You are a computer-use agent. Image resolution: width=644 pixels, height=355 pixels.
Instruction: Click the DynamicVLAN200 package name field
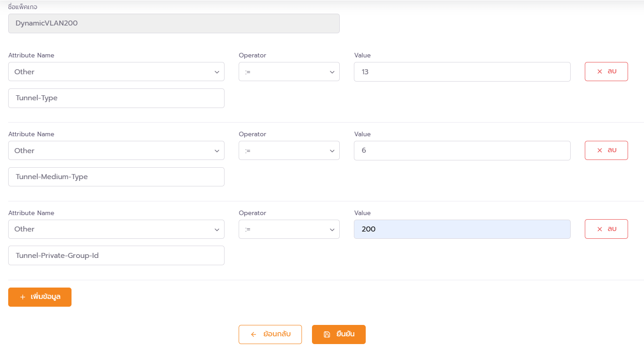174,23
